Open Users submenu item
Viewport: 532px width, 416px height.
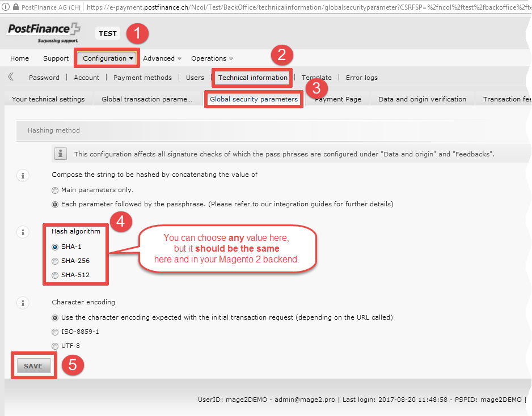195,78
